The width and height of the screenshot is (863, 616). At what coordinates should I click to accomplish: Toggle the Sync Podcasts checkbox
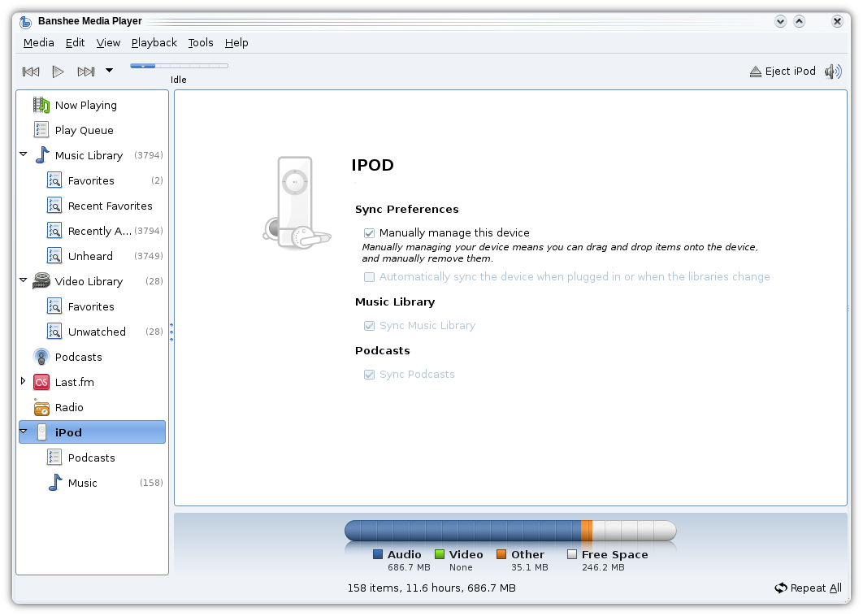[x=370, y=375]
